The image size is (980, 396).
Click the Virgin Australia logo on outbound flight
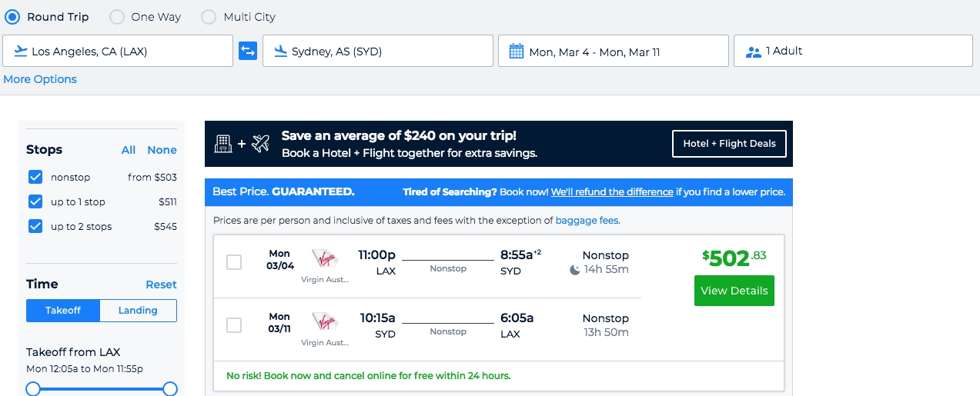(324, 259)
